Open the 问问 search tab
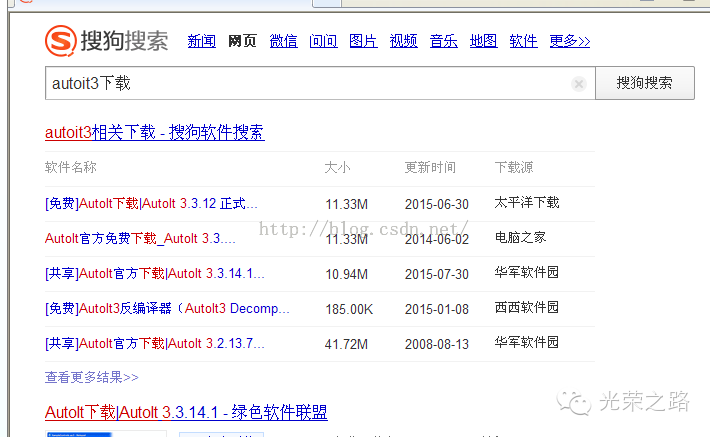Image resolution: width=710 pixels, height=437 pixels. pyautogui.click(x=323, y=41)
